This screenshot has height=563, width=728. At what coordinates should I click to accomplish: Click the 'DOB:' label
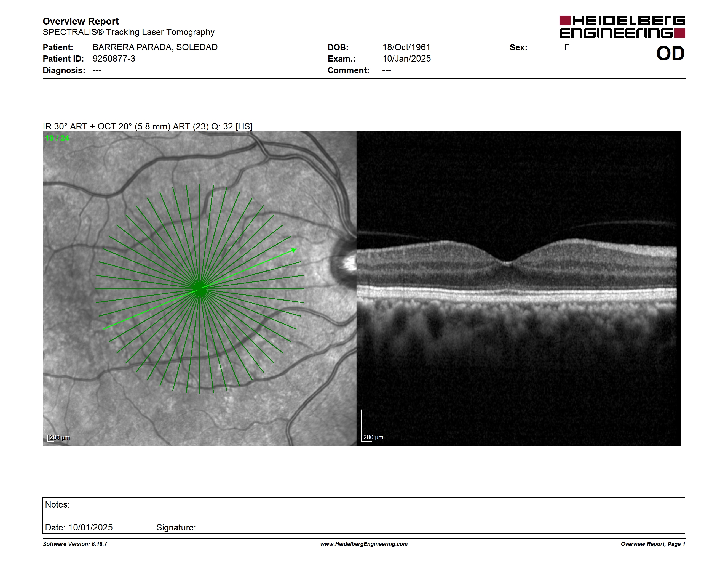338,47
